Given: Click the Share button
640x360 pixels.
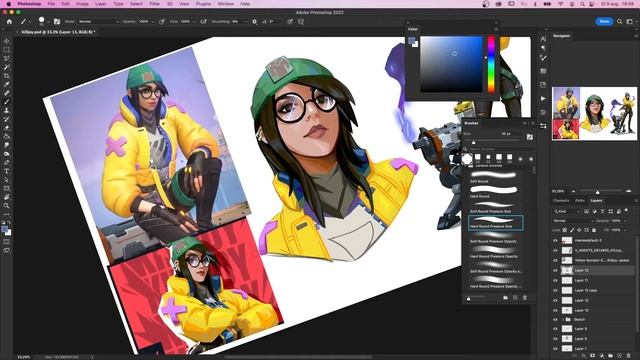Looking at the screenshot, I should [604, 21].
